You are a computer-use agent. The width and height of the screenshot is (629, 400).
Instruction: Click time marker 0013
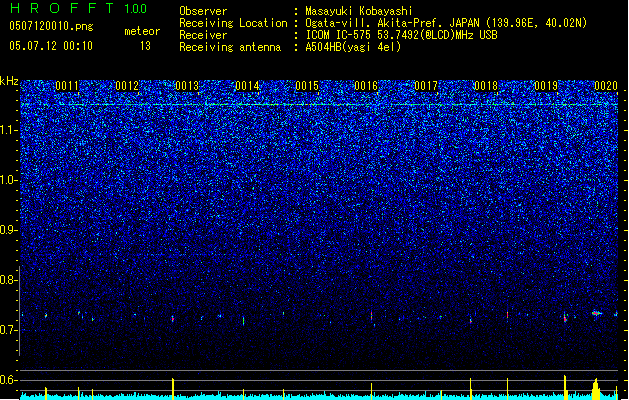pos(187,86)
